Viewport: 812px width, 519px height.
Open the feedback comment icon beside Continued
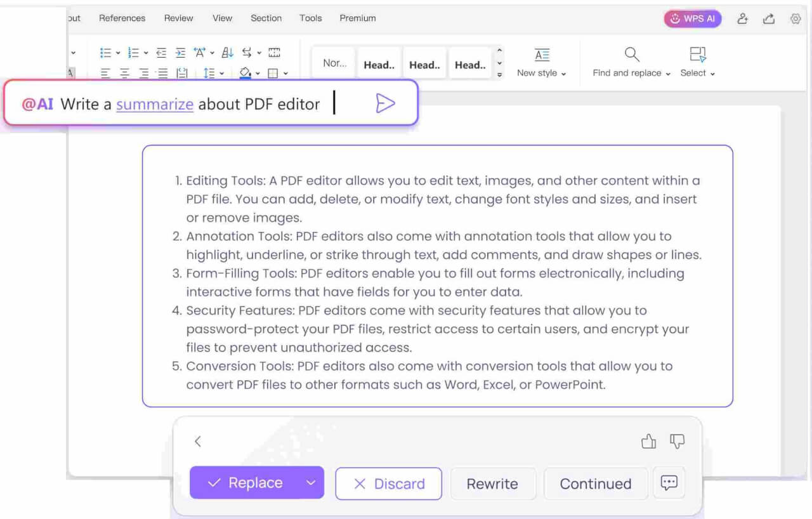[669, 483]
